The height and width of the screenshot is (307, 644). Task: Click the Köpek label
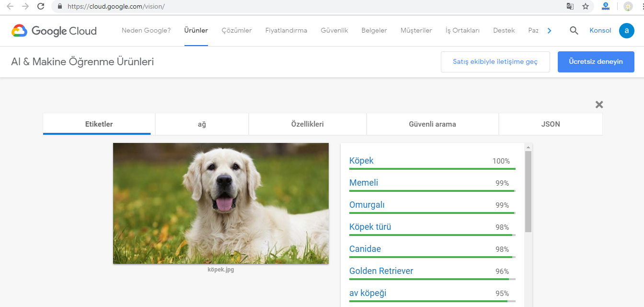click(x=361, y=161)
